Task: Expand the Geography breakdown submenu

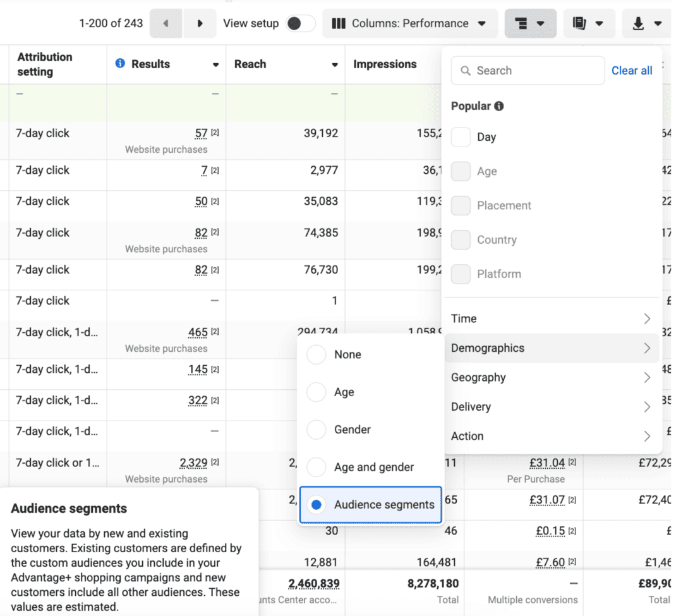Action: (x=552, y=377)
